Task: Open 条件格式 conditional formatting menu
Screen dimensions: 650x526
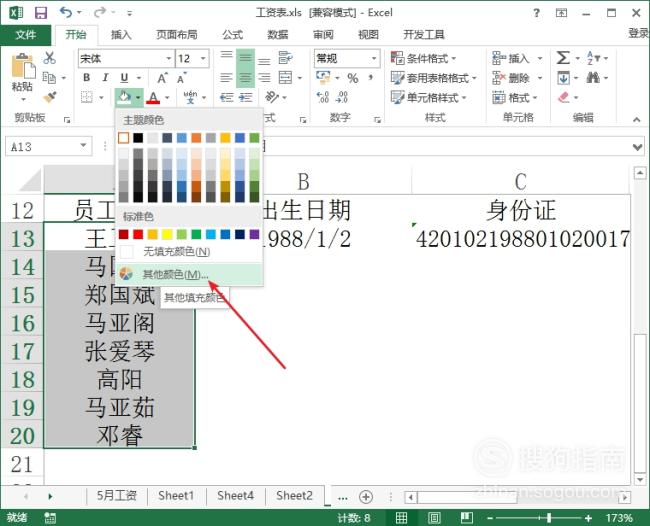Action: click(x=423, y=58)
